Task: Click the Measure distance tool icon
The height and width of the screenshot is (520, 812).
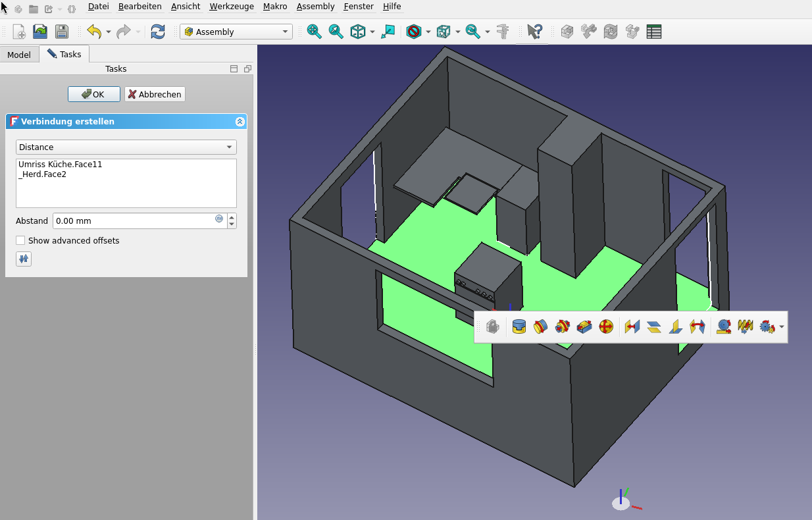Action: [x=503, y=32]
